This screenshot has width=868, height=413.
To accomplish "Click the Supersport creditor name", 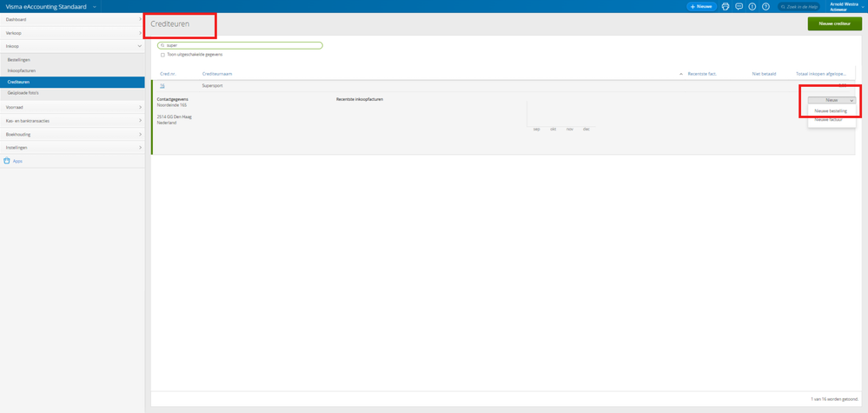I will (213, 85).
